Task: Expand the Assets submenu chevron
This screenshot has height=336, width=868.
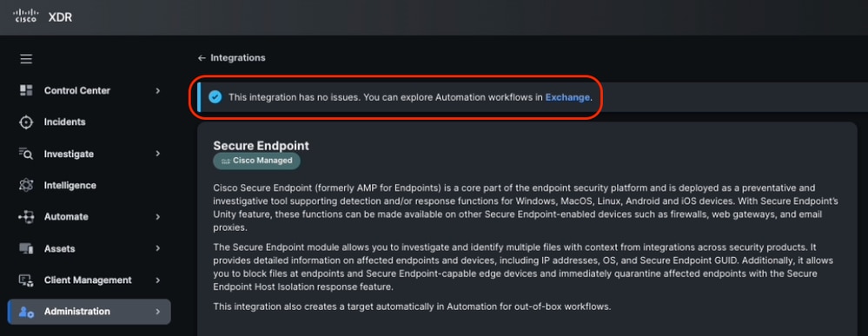Action: (158, 248)
